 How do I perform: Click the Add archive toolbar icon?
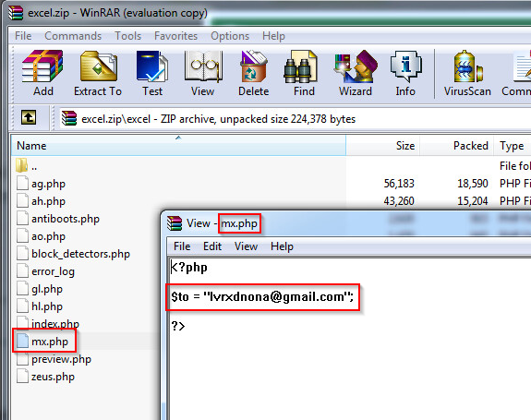[x=42, y=73]
